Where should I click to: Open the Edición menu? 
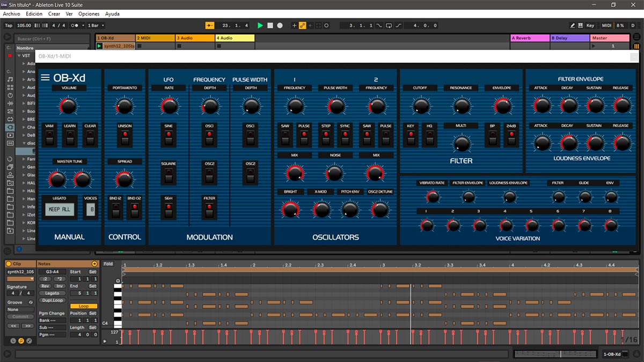click(x=34, y=13)
